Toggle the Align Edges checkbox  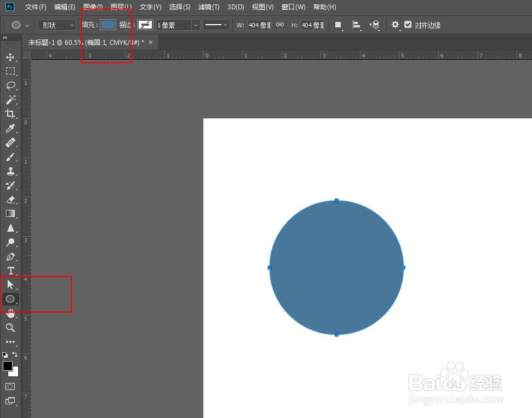coord(408,25)
